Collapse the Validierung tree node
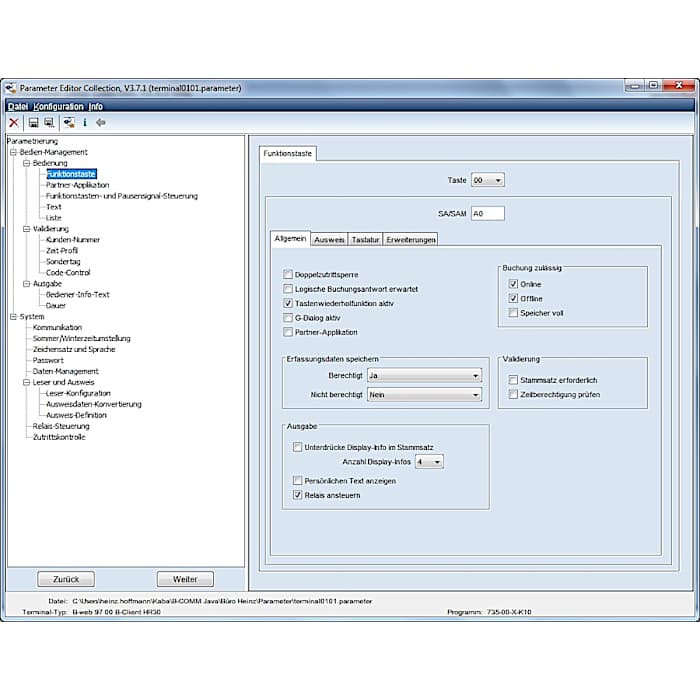This screenshot has height=700, width=700. pyautogui.click(x=26, y=229)
